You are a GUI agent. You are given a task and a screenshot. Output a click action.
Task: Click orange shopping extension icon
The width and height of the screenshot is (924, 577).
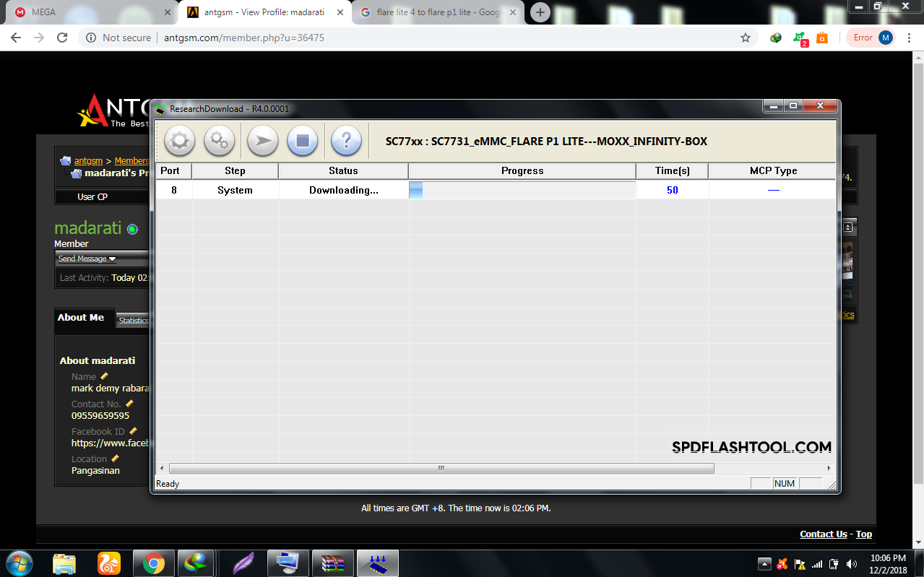point(822,38)
